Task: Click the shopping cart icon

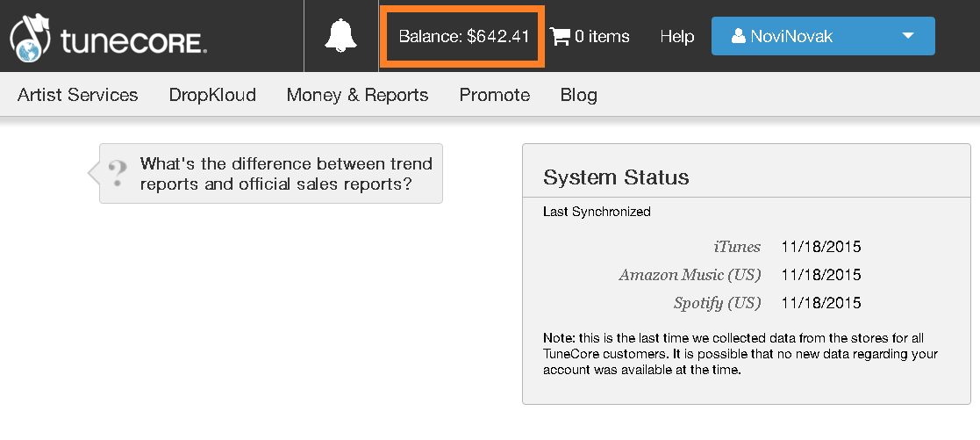Action: pos(559,36)
